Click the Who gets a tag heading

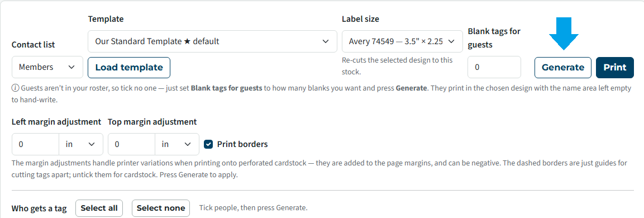pos(39,208)
